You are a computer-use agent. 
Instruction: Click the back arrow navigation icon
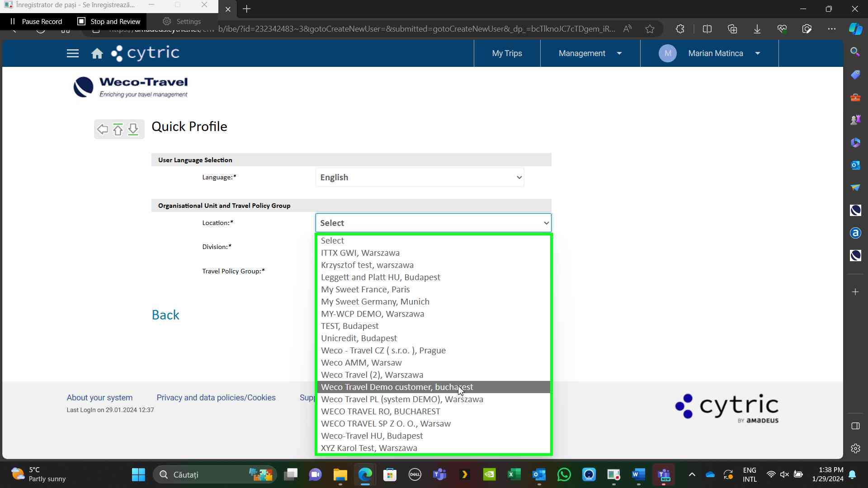coord(103,130)
